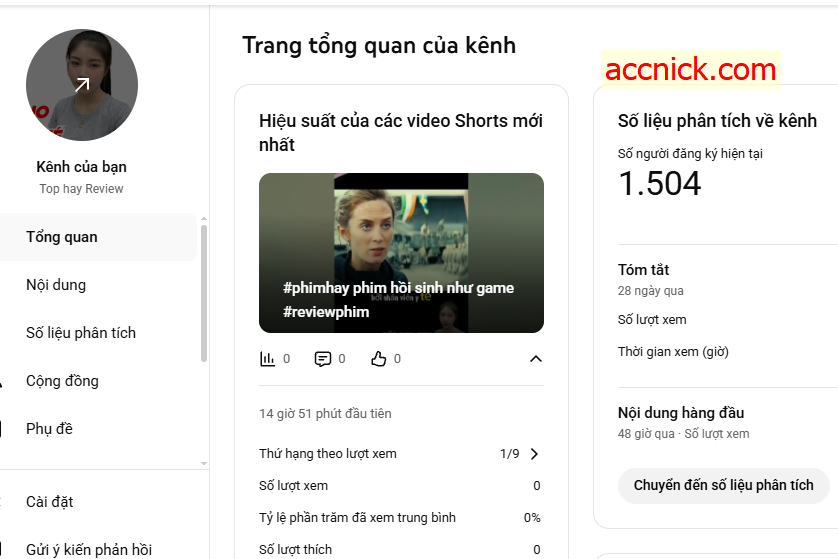This screenshot has height=559, width=838.
Task: Click Số liệu phân tích về kênh heading
Action: (717, 121)
